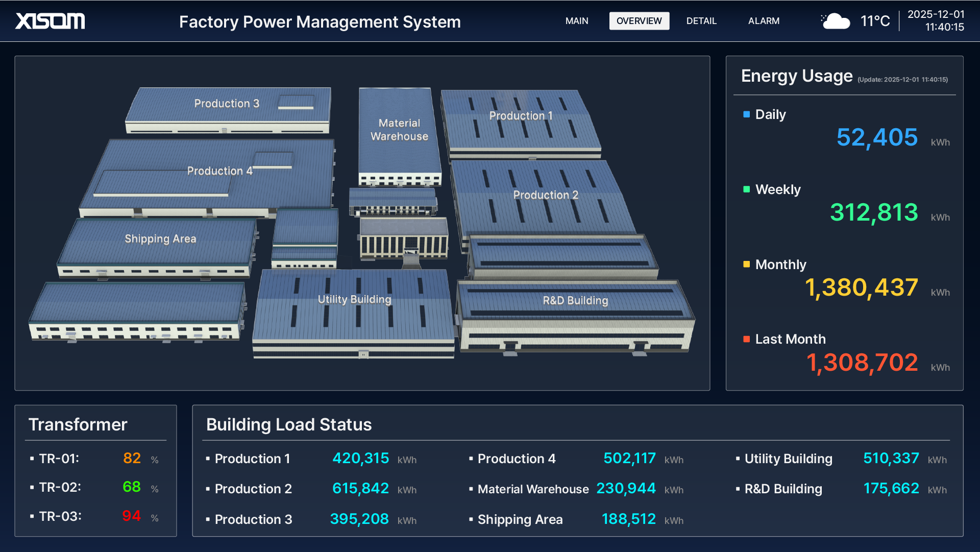Click the XISOM logo
The height and width of the screenshot is (552, 980).
pos(50,21)
